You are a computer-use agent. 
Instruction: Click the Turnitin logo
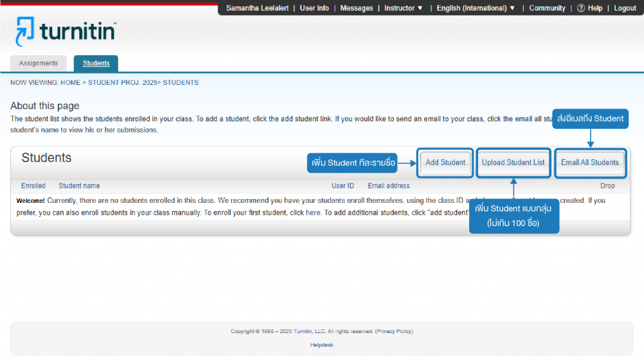tap(65, 31)
